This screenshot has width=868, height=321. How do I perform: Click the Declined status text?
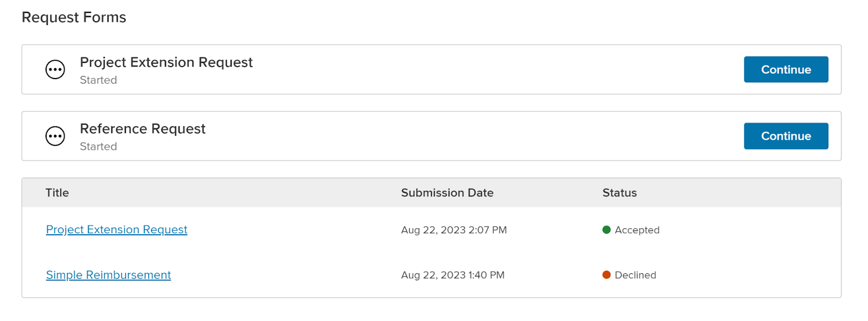coord(635,275)
